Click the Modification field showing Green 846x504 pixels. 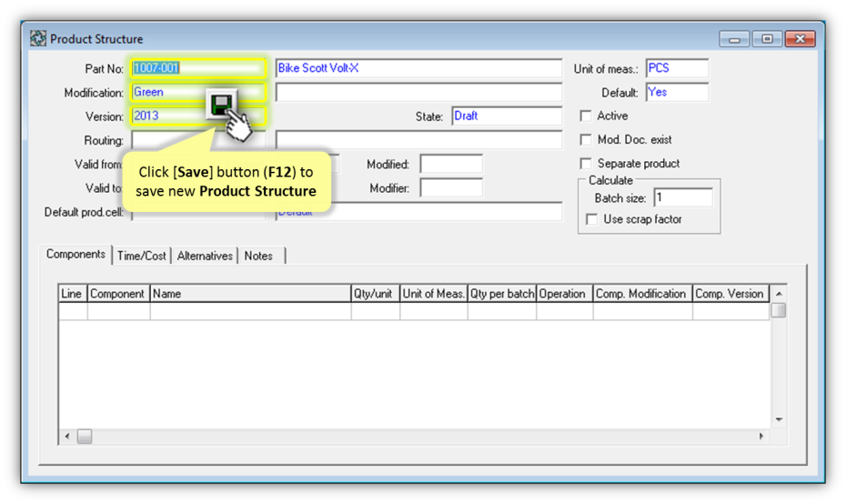[198, 92]
